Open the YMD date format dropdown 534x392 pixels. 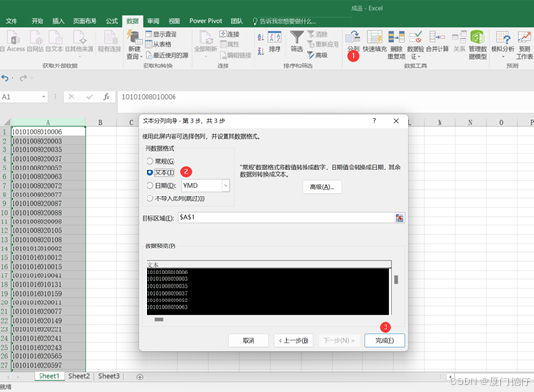(x=226, y=186)
